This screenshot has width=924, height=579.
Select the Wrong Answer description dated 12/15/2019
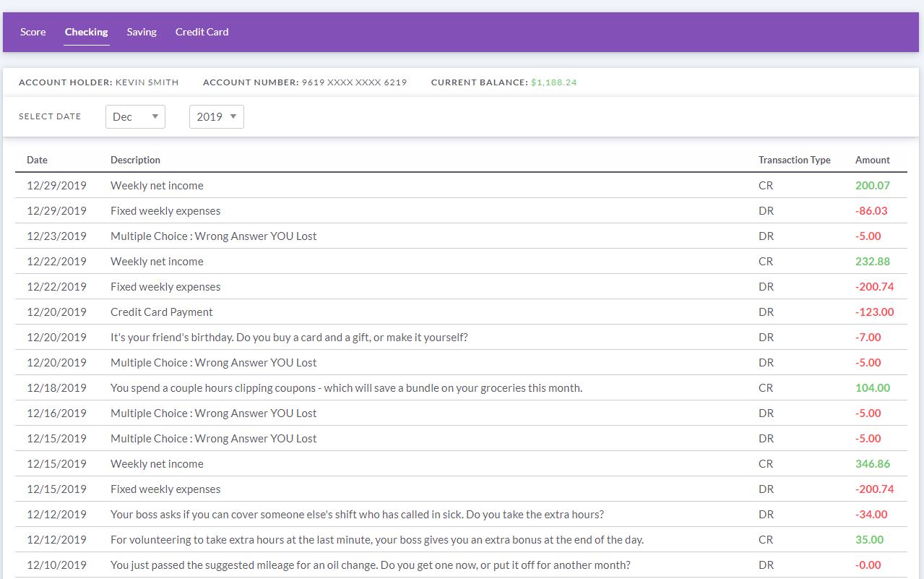[214, 438]
